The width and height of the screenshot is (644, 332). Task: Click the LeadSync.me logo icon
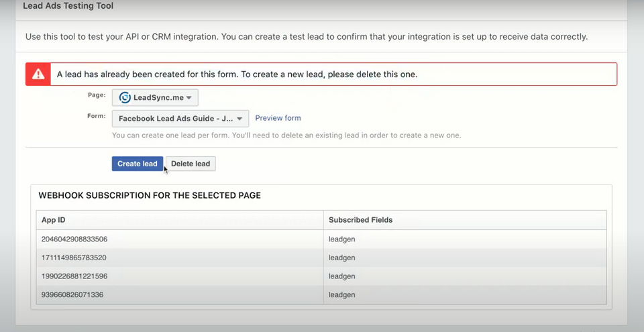[x=125, y=98]
